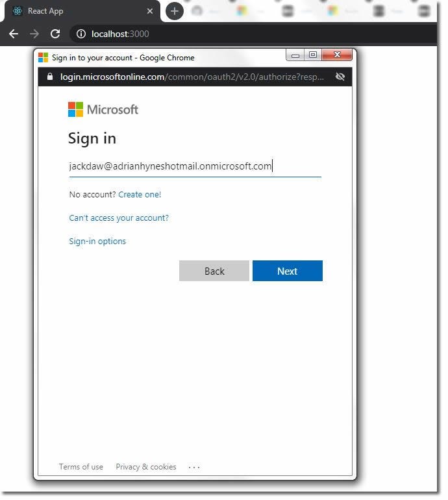
Task: Open the more options ellipsis in footer
Action: coord(194,468)
